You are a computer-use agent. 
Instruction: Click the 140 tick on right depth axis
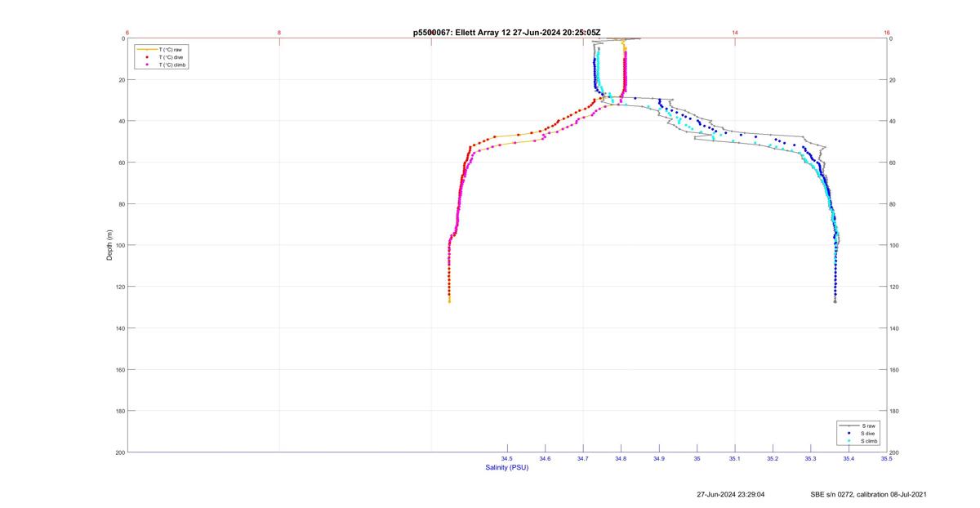[895, 328]
